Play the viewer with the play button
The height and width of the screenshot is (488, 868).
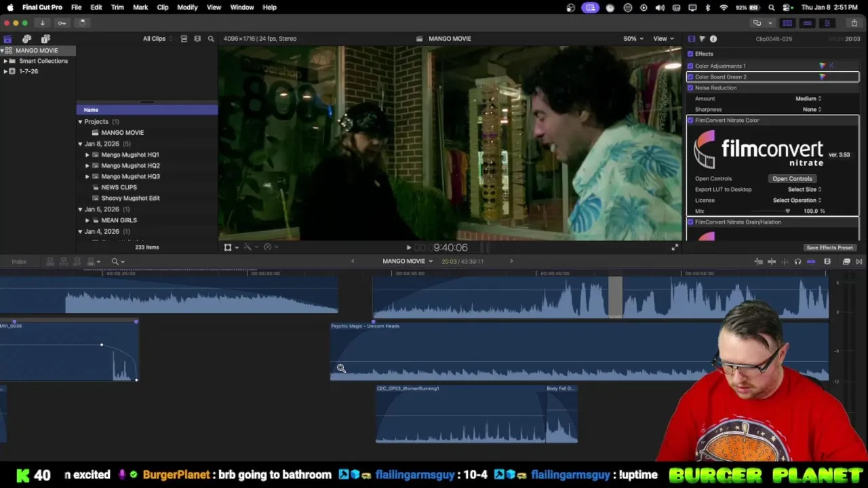[x=408, y=247]
